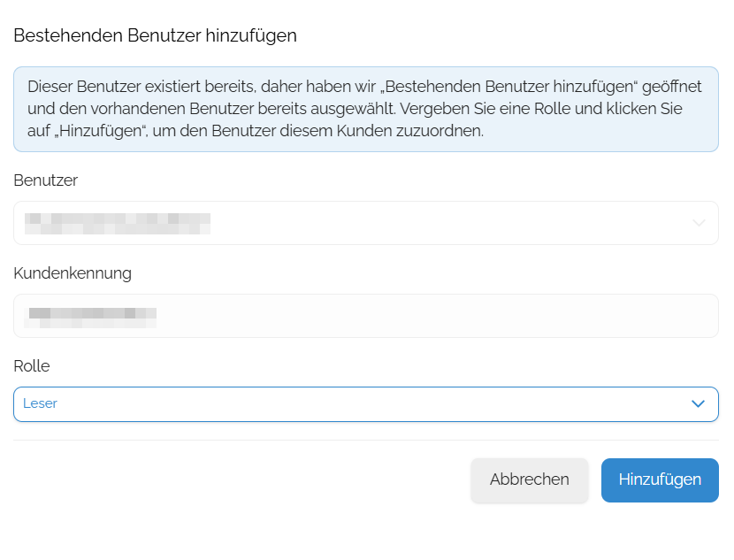Click the blue Hinzufügen button
This screenshot has width=734, height=560.
[660, 479]
